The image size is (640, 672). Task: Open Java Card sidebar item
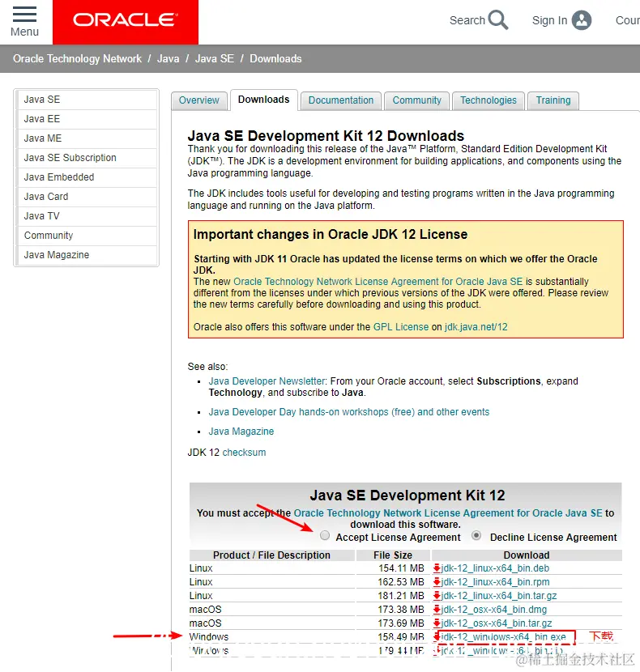pyautogui.click(x=87, y=197)
